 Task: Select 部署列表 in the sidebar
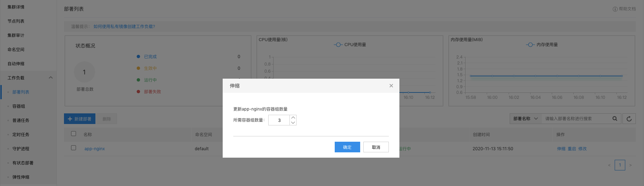[21, 92]
